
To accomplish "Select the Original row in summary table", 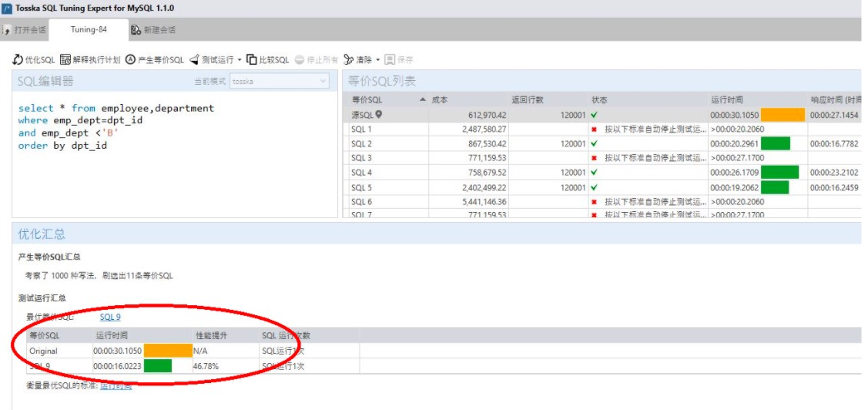I will 193,351.
